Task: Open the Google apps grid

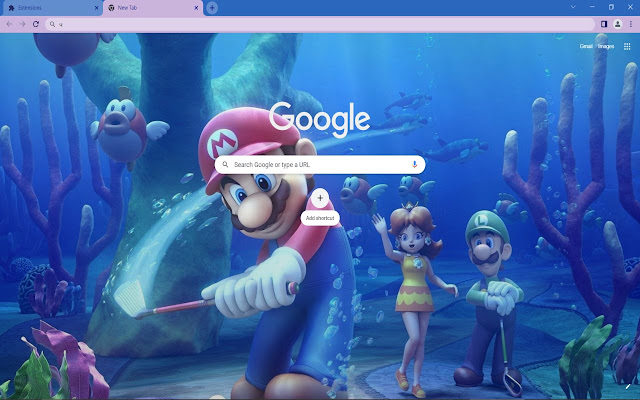Action: click(x=627, y=46)
